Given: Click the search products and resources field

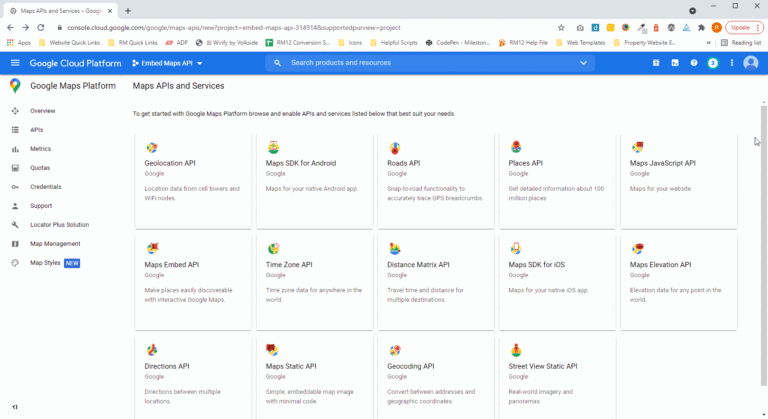Looking at the screenshot, I should coord(430,63).
